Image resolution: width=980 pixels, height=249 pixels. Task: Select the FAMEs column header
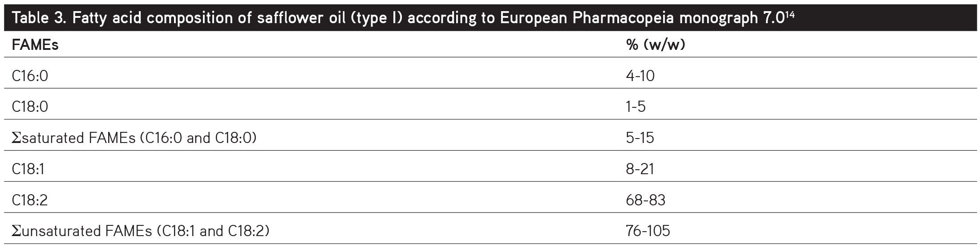35,45
